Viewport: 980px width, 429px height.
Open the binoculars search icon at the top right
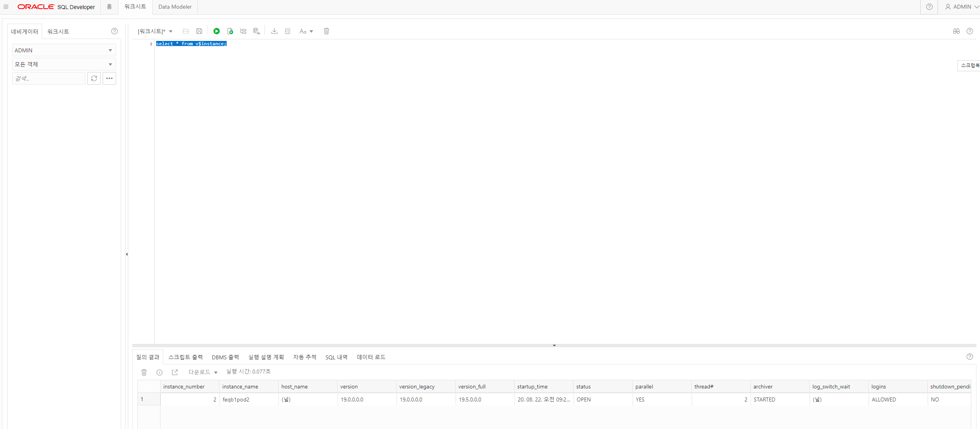[x=956, y=31]
